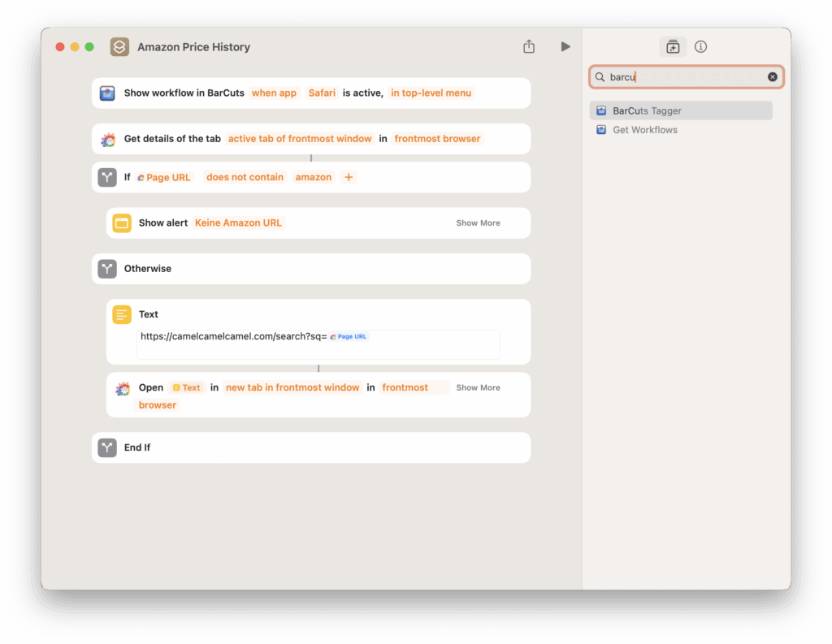Image resolution: width=832 pixels, height=644 pixels.
Task: Change 'in top-level menu' parameter
Action: (431, 93)
